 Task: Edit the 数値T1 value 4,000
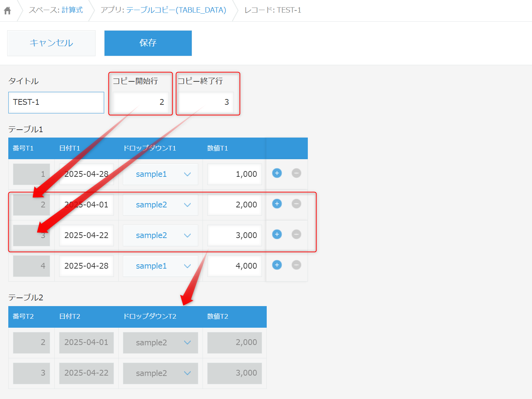(x=235, y=266)
